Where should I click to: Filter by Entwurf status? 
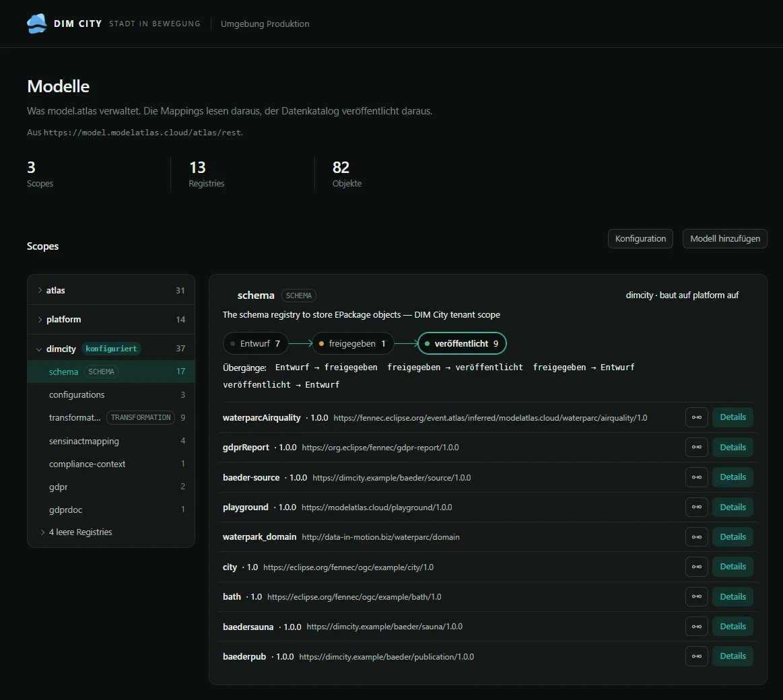tap(255, 343)
